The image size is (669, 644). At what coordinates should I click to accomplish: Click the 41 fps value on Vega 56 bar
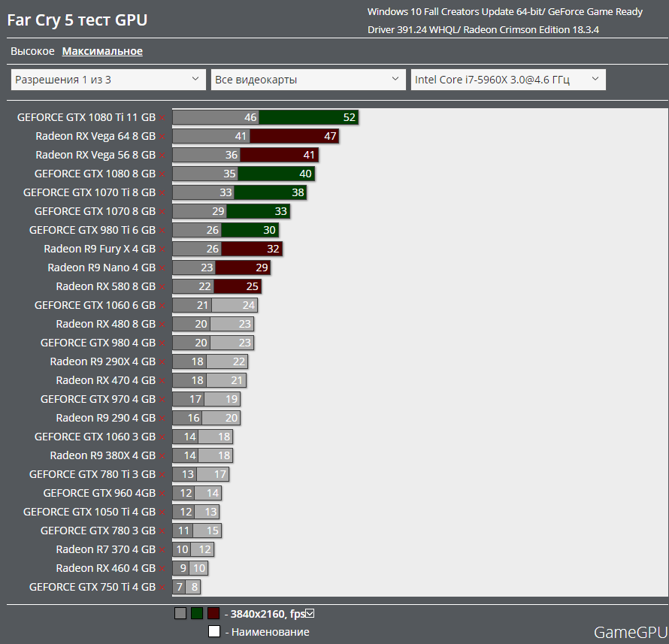[x=309, y=155]
